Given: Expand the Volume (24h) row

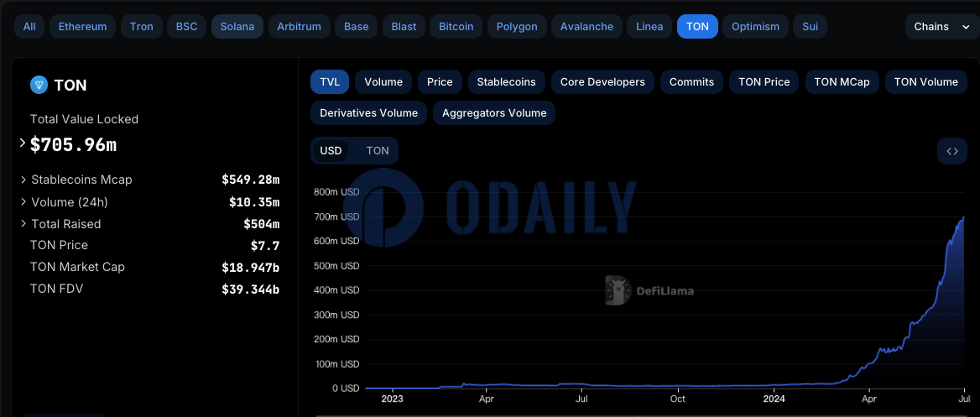Looking at the screenshot, I should pos(23,202).
